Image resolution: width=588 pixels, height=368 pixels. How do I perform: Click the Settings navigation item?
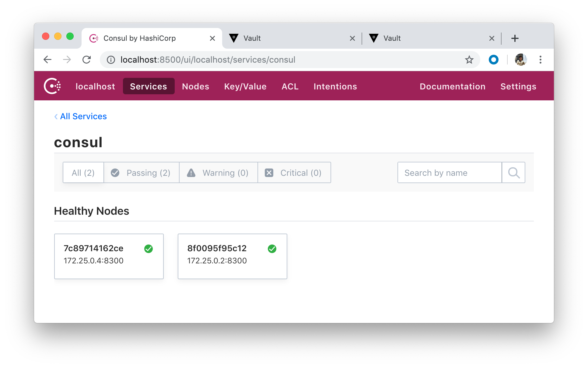(518, 86)
